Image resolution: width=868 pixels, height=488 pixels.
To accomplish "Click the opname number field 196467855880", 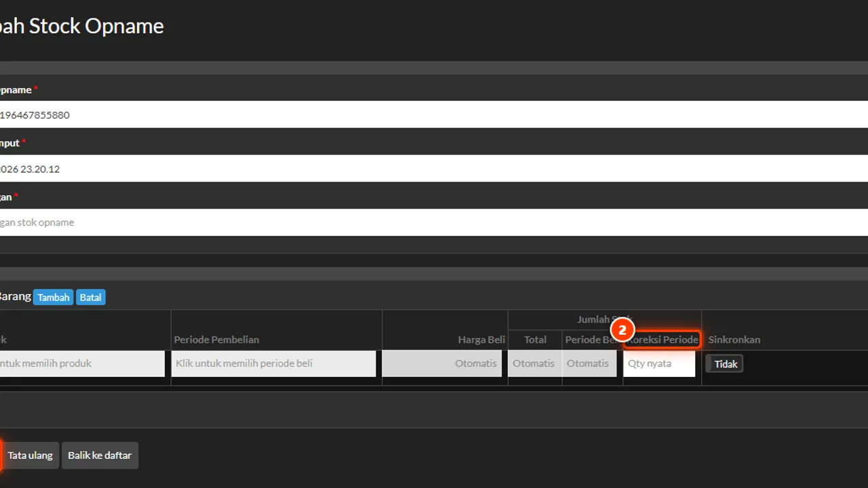I will point(434,115).
